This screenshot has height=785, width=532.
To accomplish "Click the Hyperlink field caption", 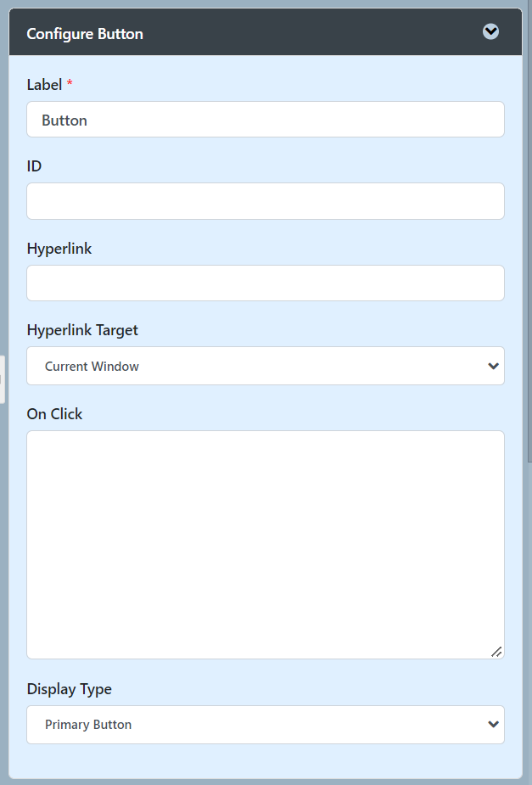I will point(59,249).
